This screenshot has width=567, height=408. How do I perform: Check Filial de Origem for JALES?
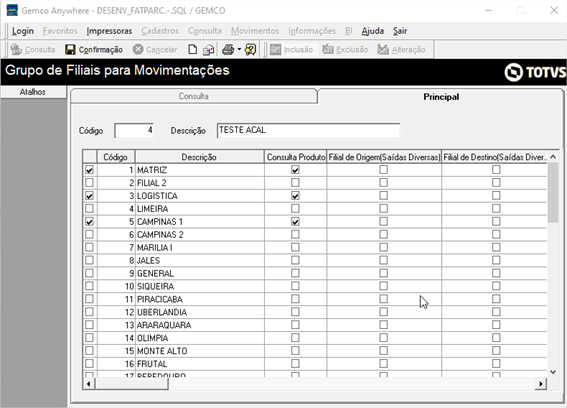pyautogui.click(x=384, y=260)
